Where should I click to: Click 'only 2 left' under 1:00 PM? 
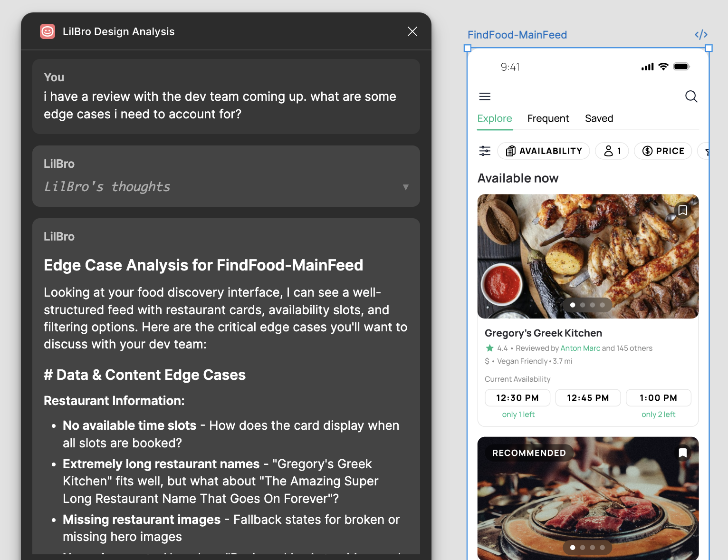click(x=658, y=415)
